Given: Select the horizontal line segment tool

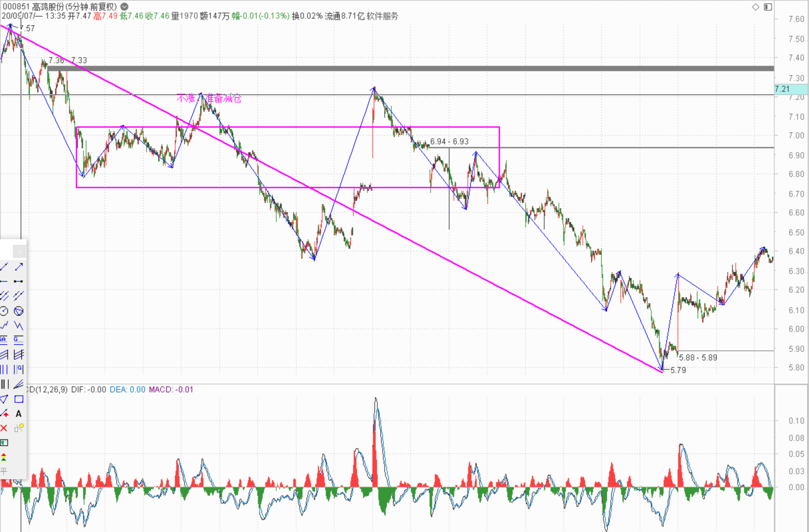Looking at the screenshot, I should click(19, 281).
